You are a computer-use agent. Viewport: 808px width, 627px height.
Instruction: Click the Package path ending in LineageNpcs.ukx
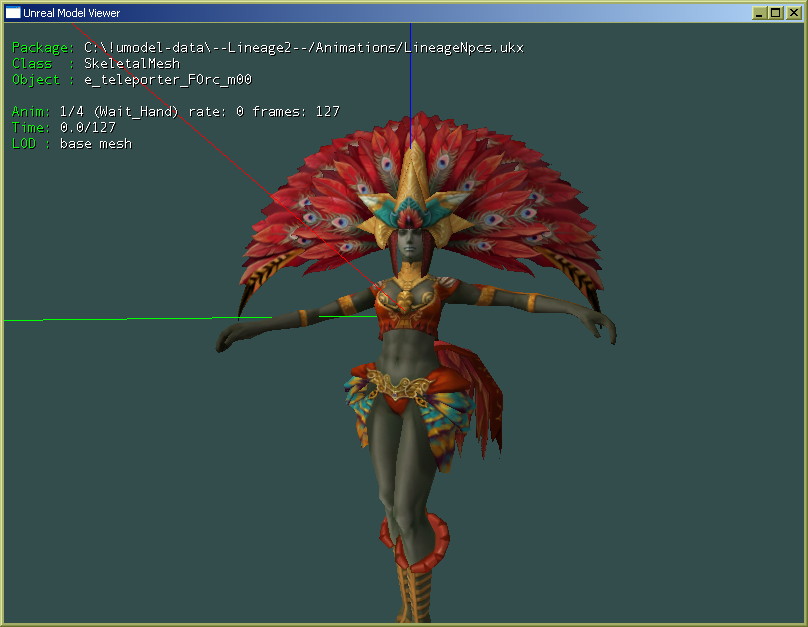[304, 48]
